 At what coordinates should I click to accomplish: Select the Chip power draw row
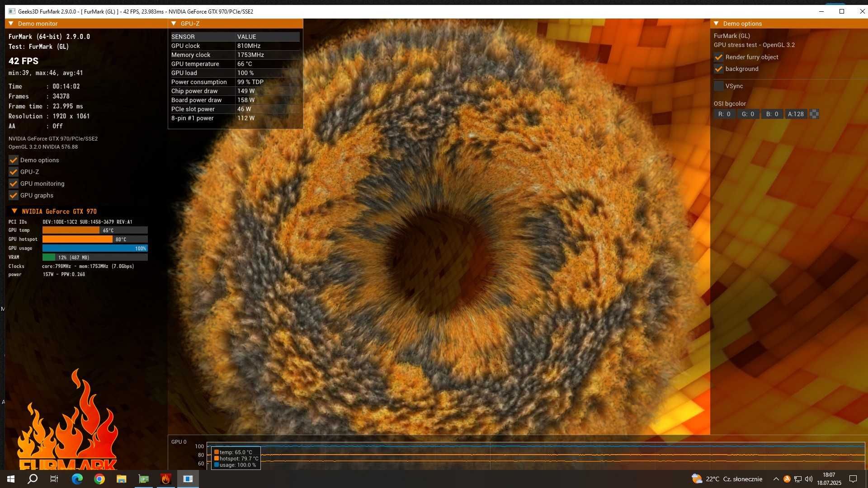coord(235,91)
